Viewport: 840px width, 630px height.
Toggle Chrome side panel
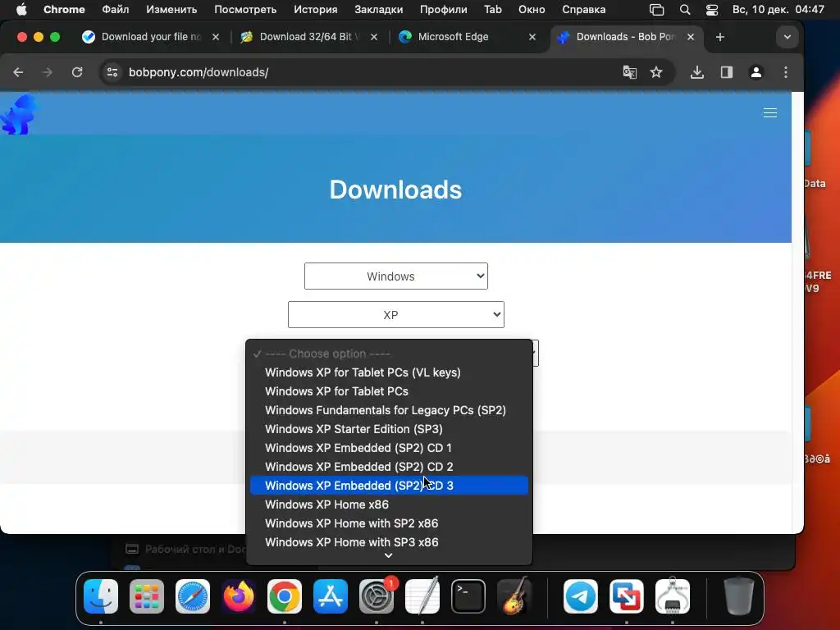(x=727, y=72)
